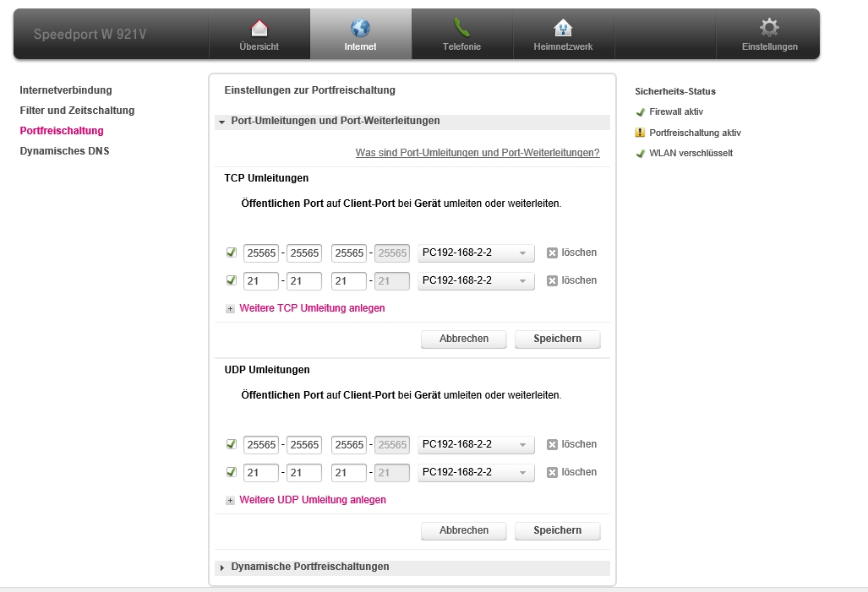The width and height of the screenshot is (868, 592).
Task: Delete TCP rule 21 via x icon
Action: coord(552,281)
